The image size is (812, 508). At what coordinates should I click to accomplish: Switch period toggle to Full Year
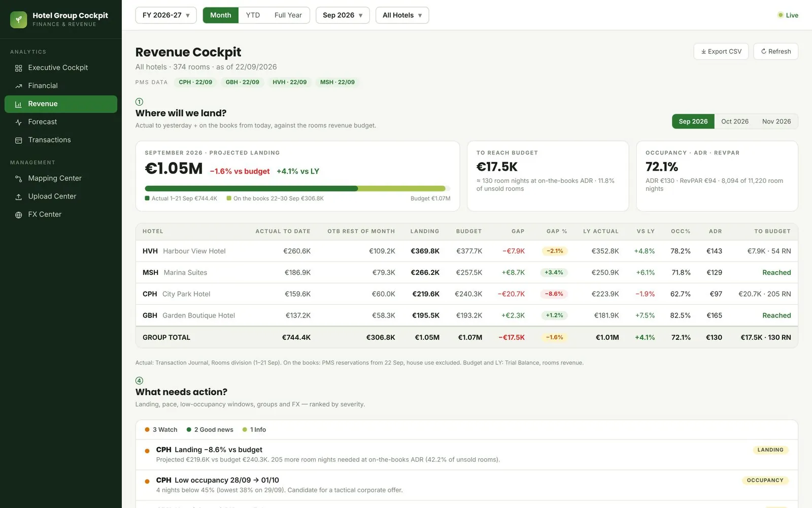(x=288, y=15)
